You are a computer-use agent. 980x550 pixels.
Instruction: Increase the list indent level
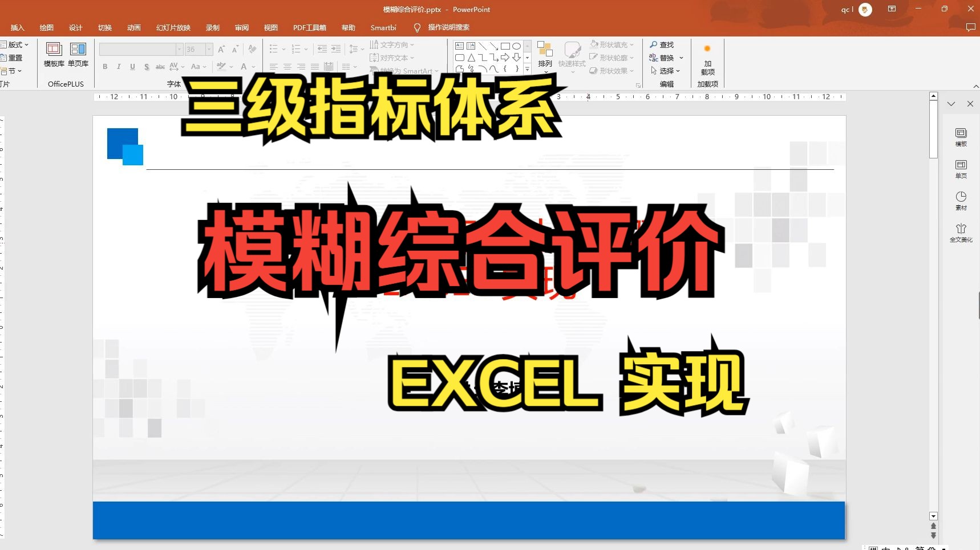(x=336, y=50)
